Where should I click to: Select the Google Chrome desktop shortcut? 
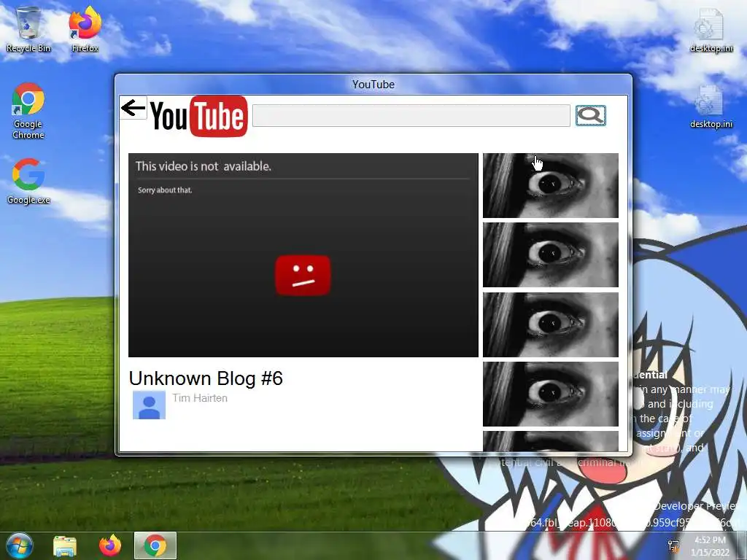click(x=28, y=111)
